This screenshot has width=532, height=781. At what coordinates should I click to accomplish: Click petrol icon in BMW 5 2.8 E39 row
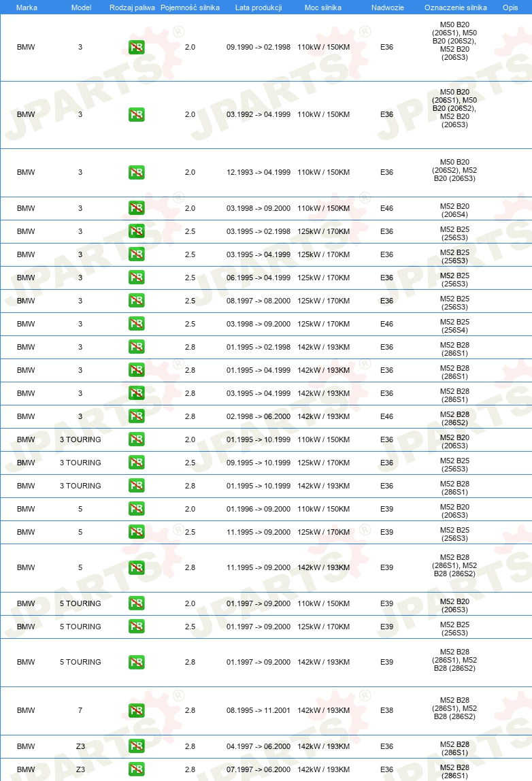[137, 568]
